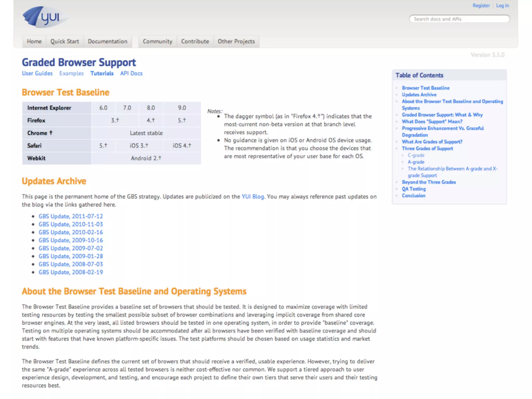Viewport: 532px width, 399px height.
Task: Open the Documentation nav tab
Action: point(108,42)
